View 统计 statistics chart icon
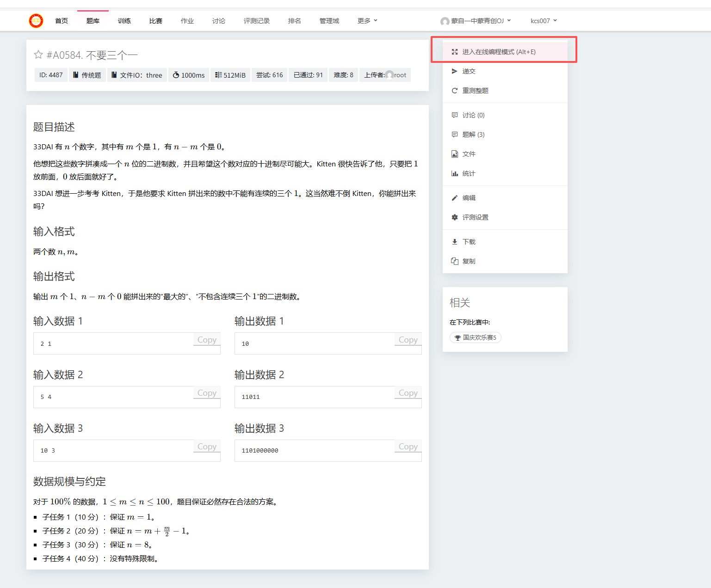 pos(455,173)
